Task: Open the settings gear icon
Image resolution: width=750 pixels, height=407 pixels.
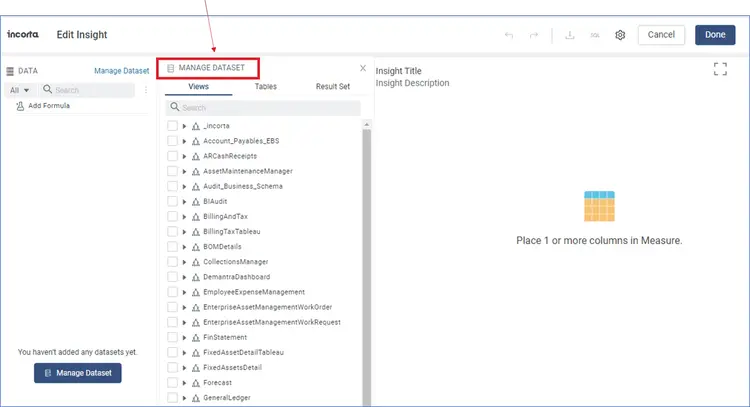Action: (x=620, y=35)
